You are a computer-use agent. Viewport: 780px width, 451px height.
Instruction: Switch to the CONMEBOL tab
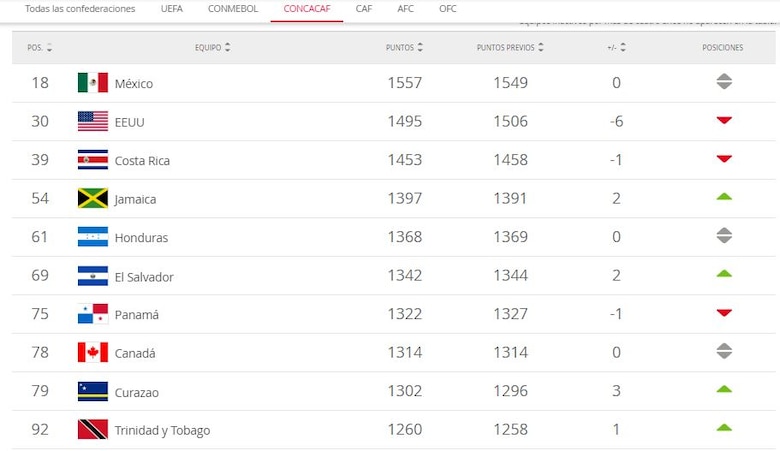point(233,9)
